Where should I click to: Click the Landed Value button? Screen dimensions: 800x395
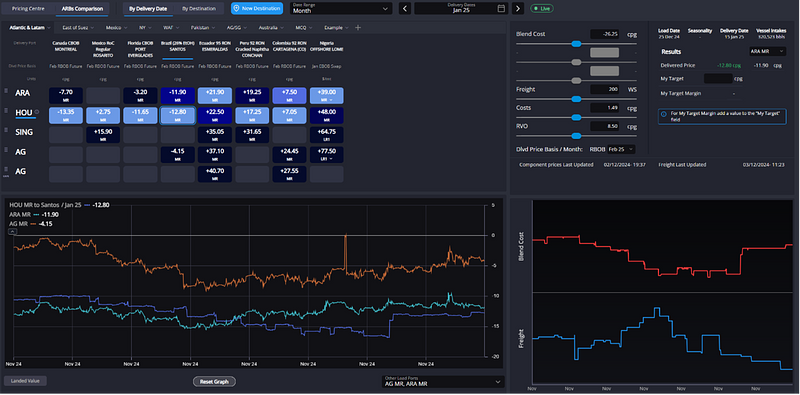pos(25,381)
